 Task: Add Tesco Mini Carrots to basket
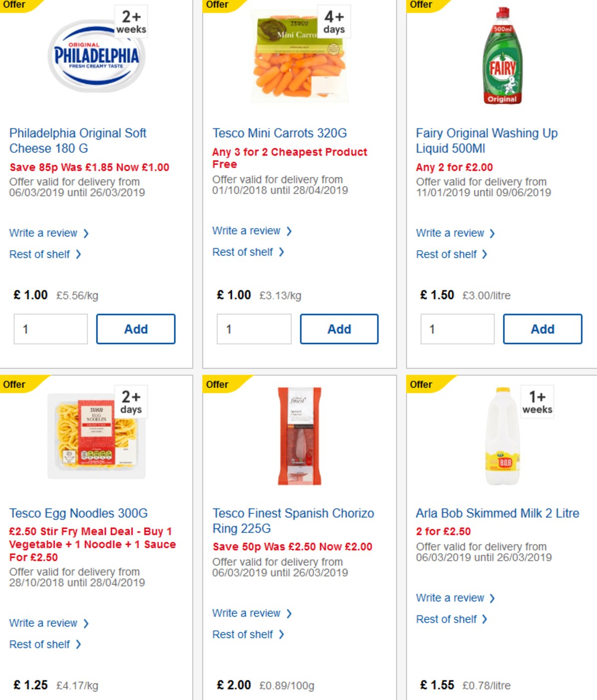pos(339,329)
